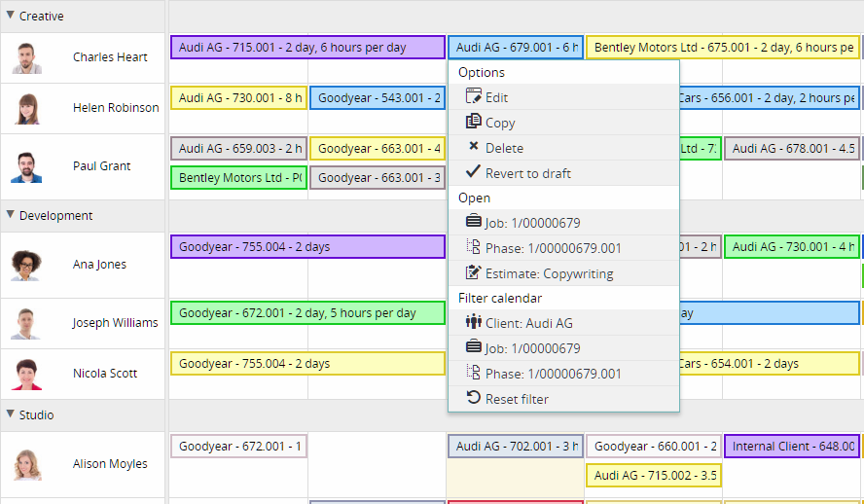Collapse the Development group

[10, 215]
